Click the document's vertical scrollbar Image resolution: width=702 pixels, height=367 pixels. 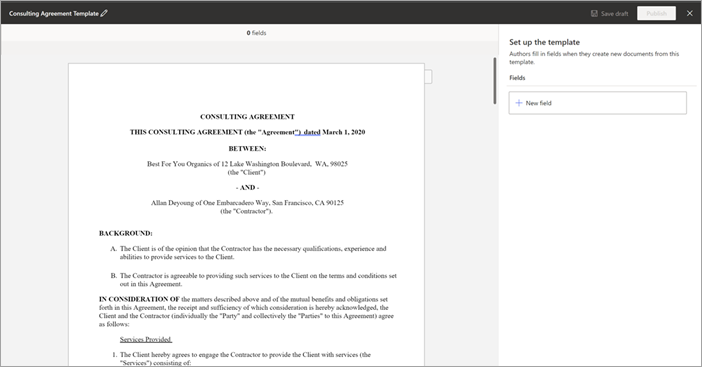click(495, 81)
